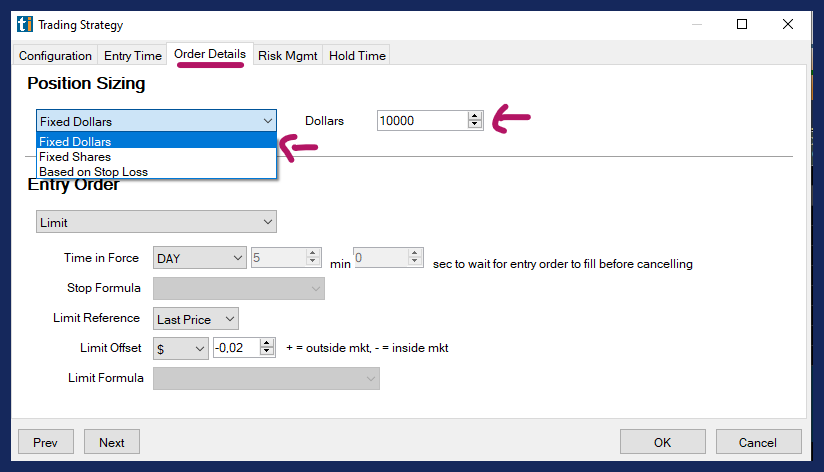Open the Limit Reference Last Price dropdown
The height and width of the screenshot is (472, 824).
click(229, 319)
